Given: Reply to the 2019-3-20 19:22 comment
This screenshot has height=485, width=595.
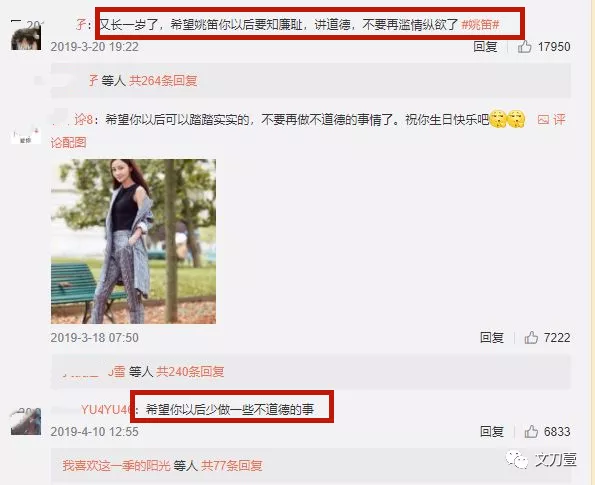Looking at the screenshot, I should tap(485, 47).
